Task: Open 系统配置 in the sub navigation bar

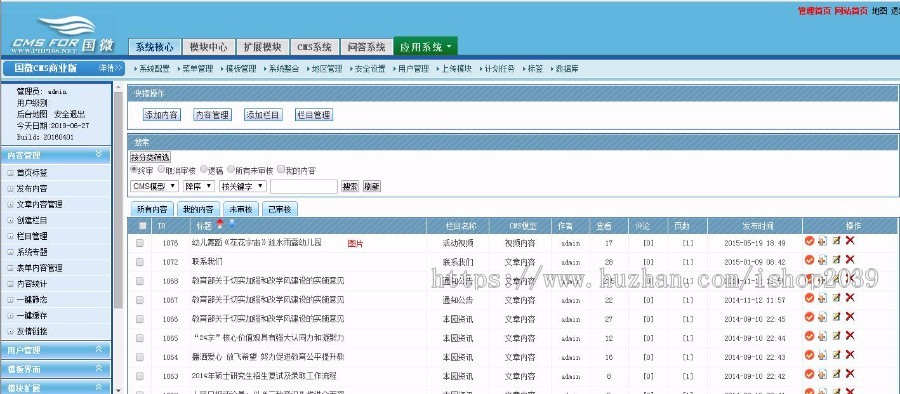Action: coord(154,68)
